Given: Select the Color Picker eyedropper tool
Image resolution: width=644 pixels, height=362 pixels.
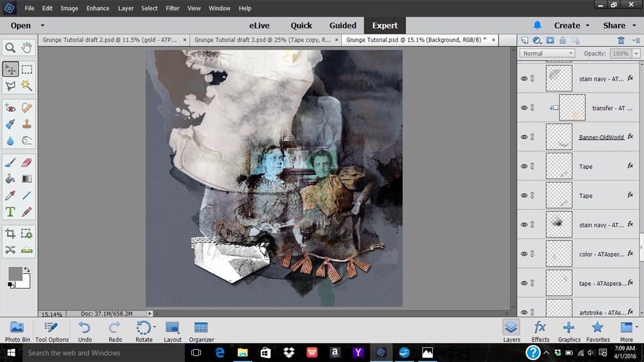Looking at the screenshot, I should [10, 196].
